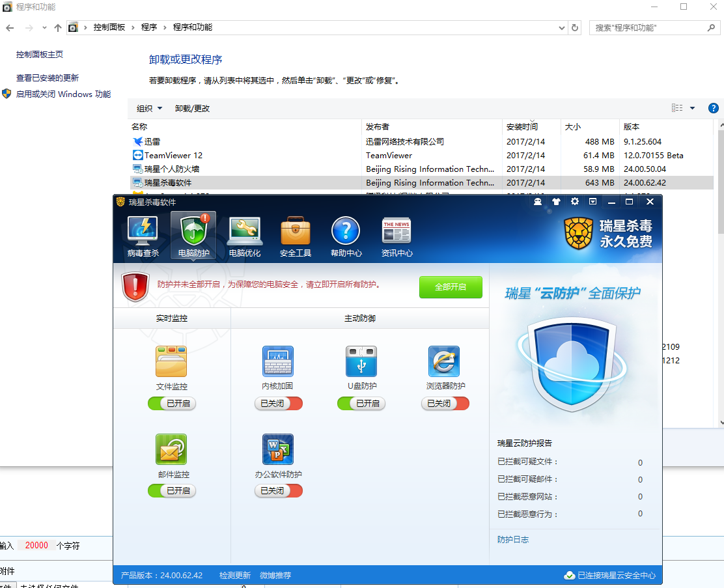Expand the address bar history dropdown
Image resolution: width=724 pixels, height=588 pixels.
pyautogui.click(x=561, y=28)
